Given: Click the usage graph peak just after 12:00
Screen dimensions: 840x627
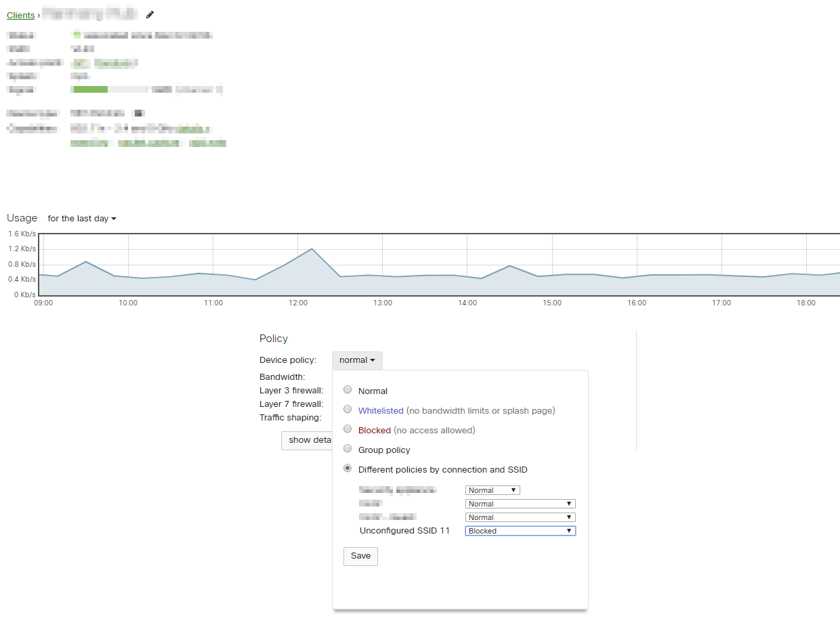Looking at the screenshot, I should pyautogui.click(x=312, y=249).
